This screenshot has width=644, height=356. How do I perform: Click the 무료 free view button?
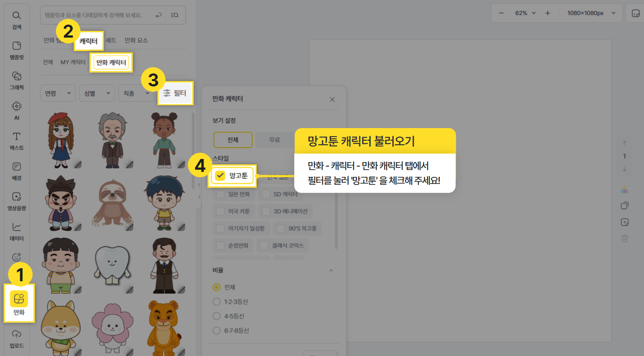click(275, 140)
